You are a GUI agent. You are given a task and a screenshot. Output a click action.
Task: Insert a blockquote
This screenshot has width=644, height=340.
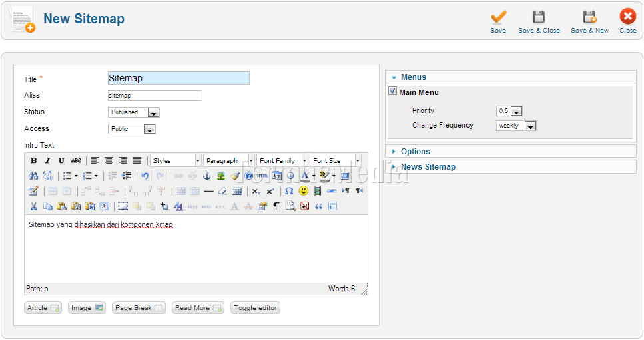coord(318,206)
